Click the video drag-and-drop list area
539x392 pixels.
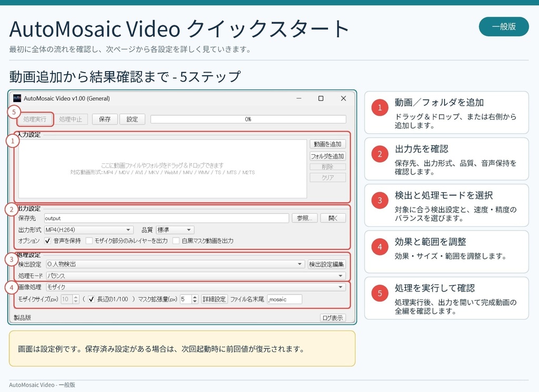click(x=163, y=168)
